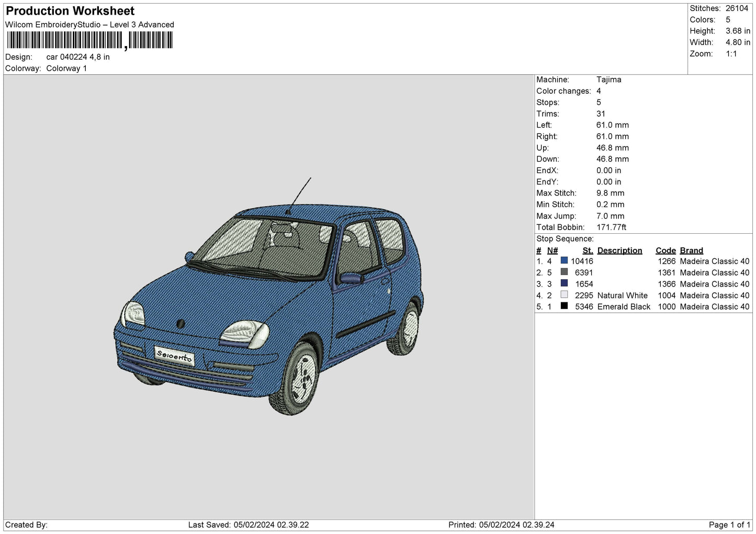Click the Stops value 5

coord(599,103)
